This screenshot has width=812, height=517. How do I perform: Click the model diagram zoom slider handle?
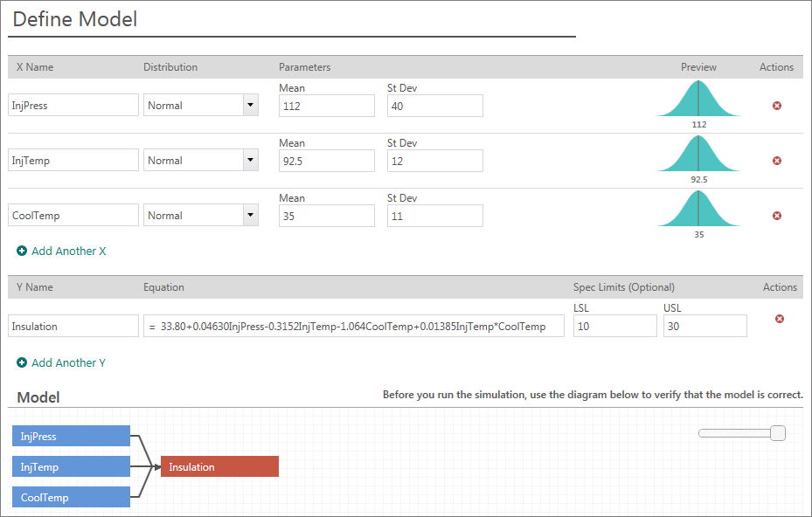(777, 433)
